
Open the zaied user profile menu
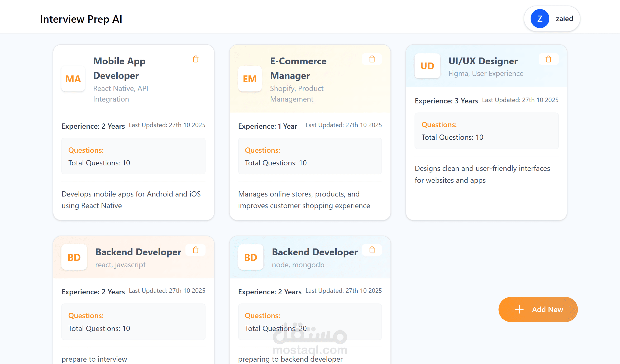(564, 19)
